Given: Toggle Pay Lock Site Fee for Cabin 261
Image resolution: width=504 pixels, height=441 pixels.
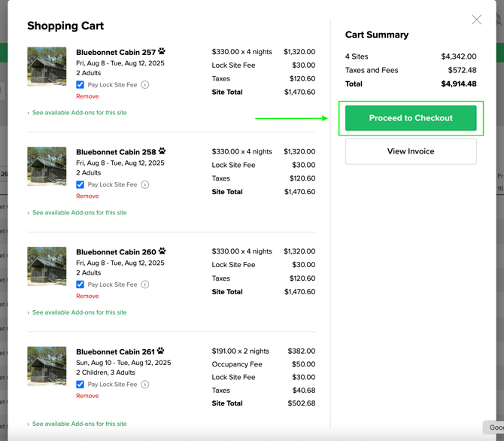Looking at the screenshot, I should [x=80, y=385].
